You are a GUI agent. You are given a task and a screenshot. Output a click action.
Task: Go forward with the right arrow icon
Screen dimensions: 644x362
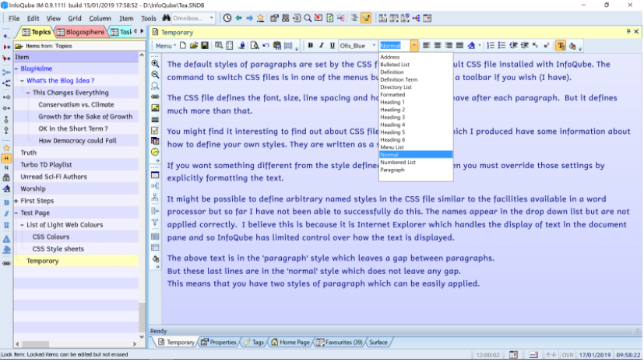pyautogui.click(x=249, y=18)
